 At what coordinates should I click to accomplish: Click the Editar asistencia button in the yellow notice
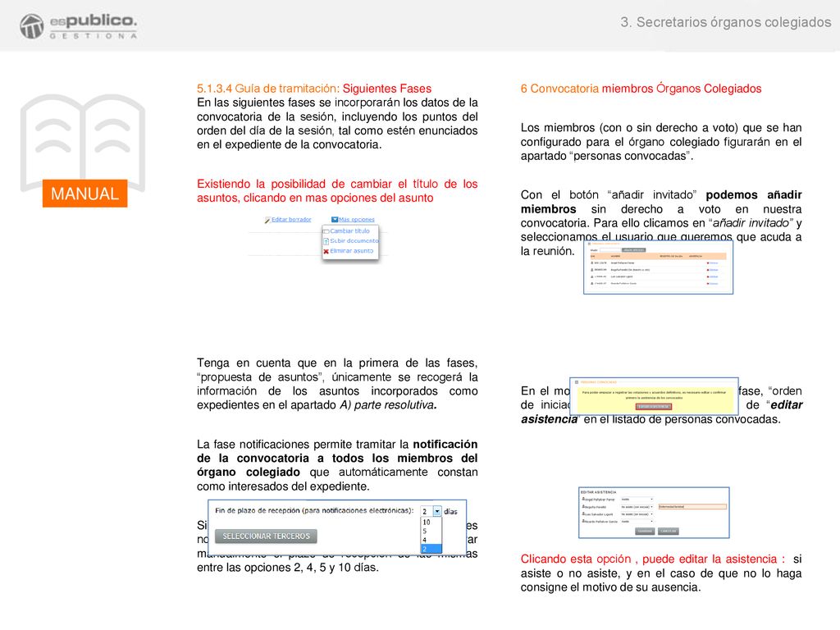point(653,407)
